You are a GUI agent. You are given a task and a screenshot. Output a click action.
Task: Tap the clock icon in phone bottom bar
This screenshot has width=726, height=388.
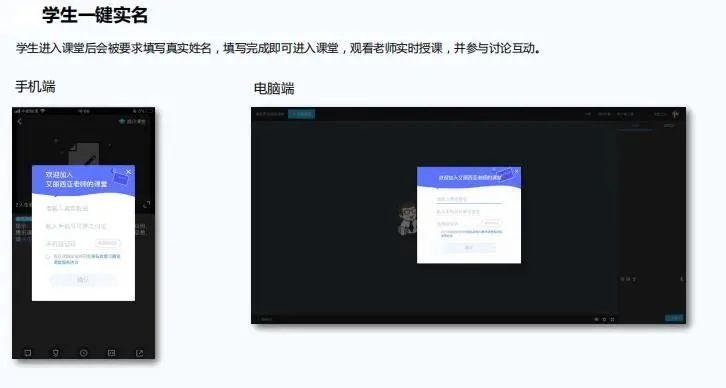83,353
